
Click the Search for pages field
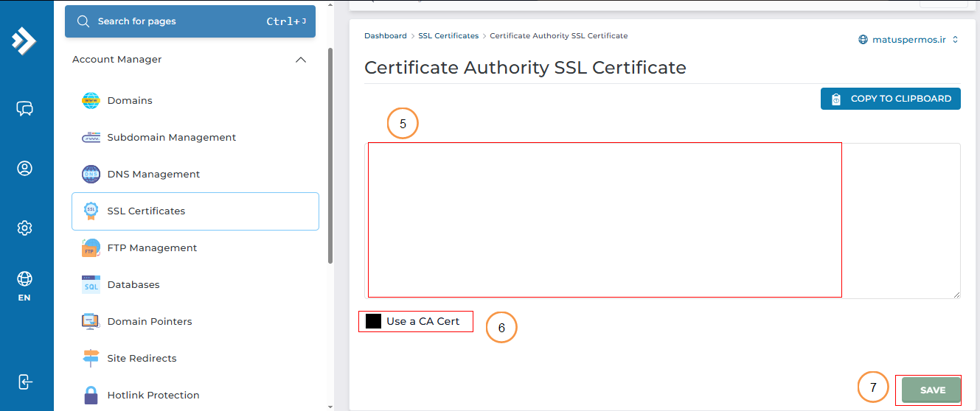[x=190, y=21]
